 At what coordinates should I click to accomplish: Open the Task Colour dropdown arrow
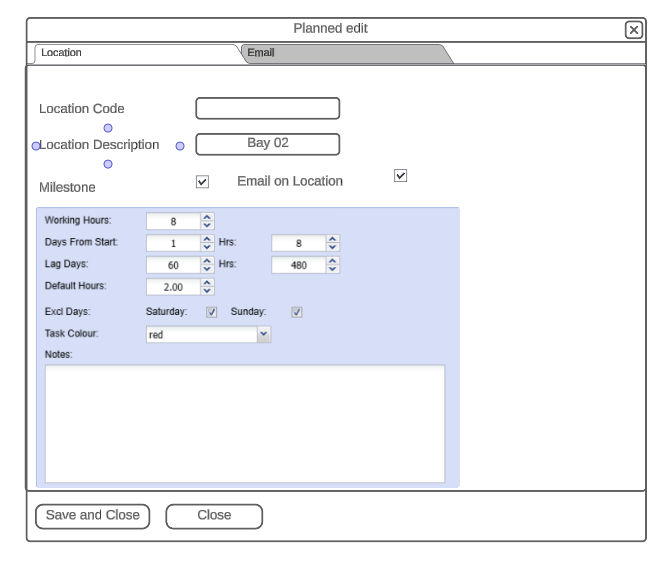pyautogui.click(x=264, y=334)
